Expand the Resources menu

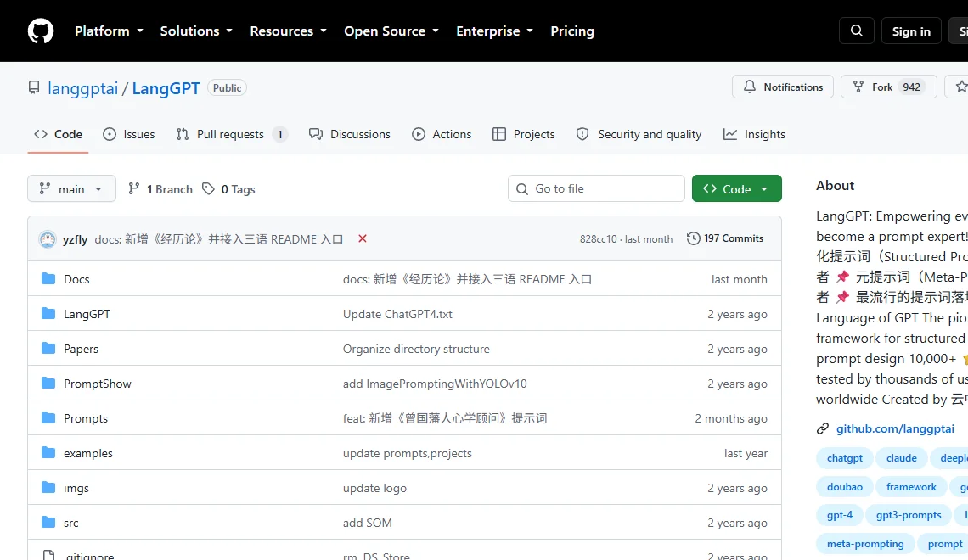point(289,31)
